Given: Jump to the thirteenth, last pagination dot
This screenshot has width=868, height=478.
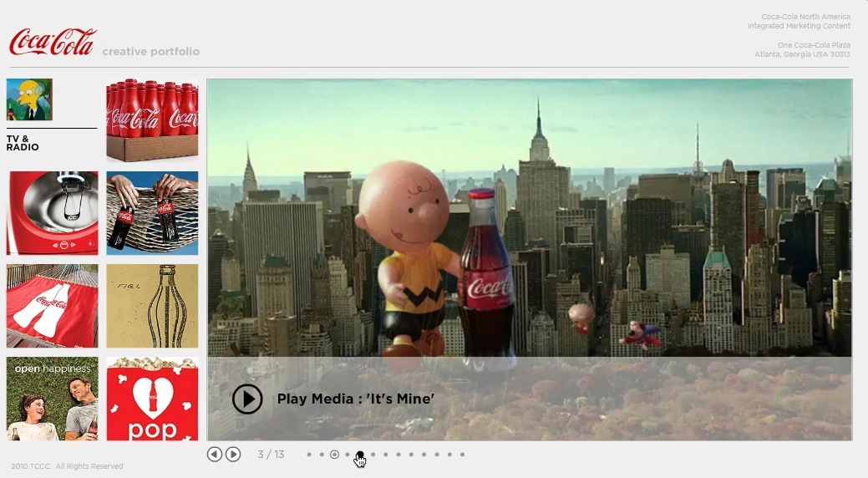Looking at the screenshot, I should click(x=462, y=455).
